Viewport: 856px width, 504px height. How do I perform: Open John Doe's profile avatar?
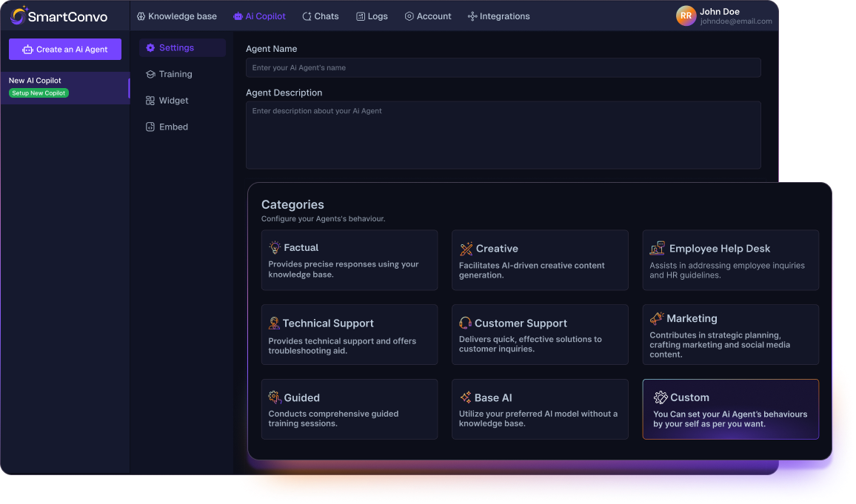(x=686, y=16)
